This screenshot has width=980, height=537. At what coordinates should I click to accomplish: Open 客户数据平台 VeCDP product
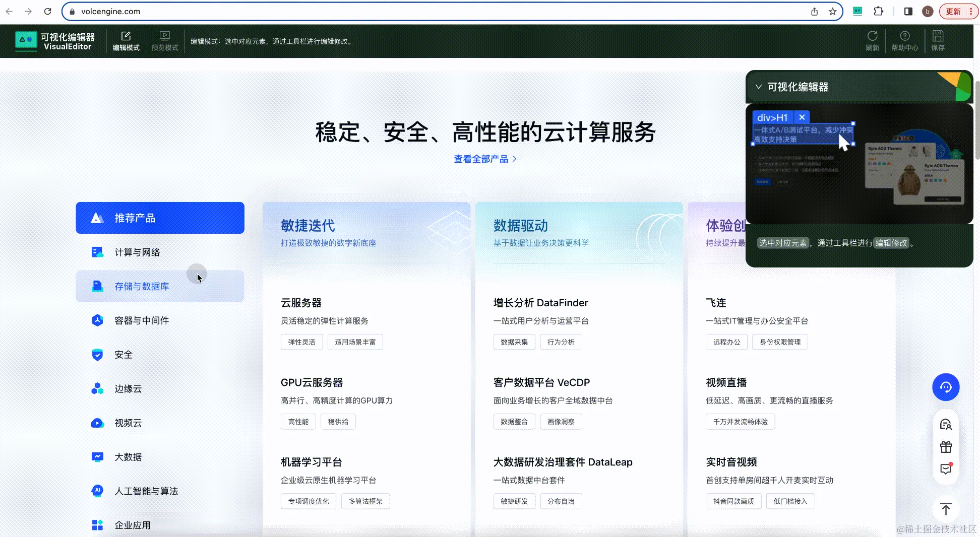point(541,382)
